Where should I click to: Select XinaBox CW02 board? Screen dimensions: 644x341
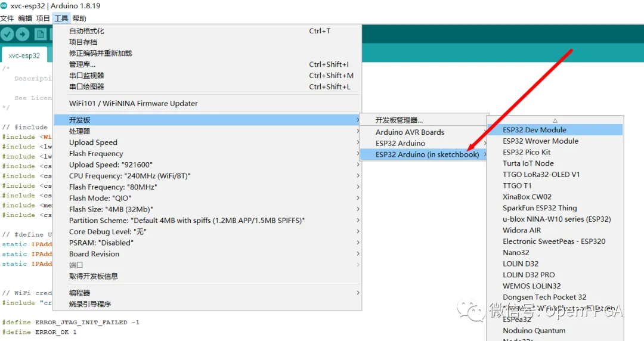tap(555, 196)
